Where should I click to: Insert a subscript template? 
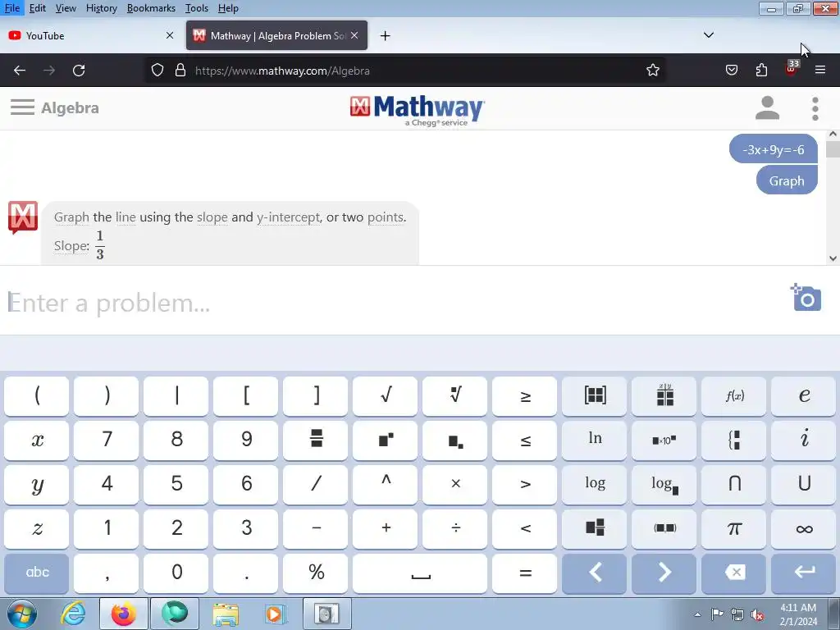pos(454,441)
